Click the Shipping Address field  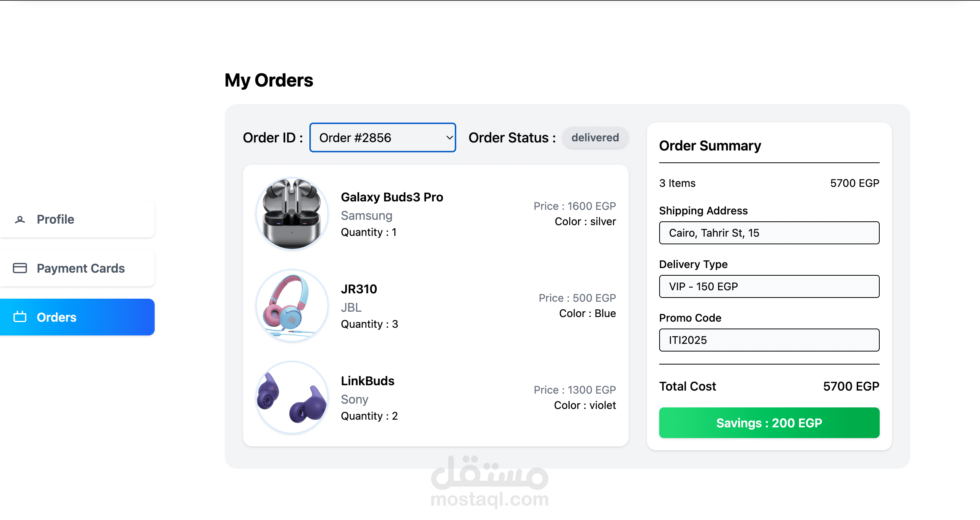(769, 233)
